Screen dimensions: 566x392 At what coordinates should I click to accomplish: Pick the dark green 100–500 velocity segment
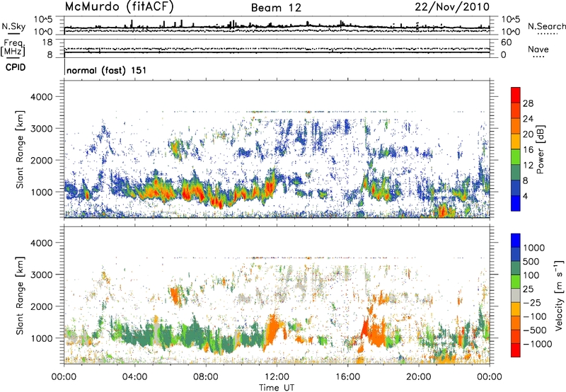(516, 268)
